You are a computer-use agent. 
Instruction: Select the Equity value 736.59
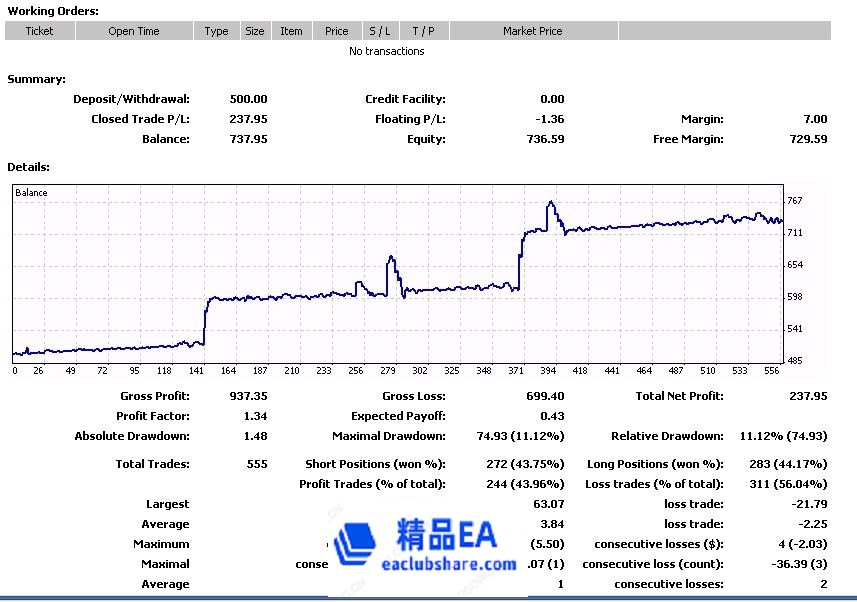(545, 139)
